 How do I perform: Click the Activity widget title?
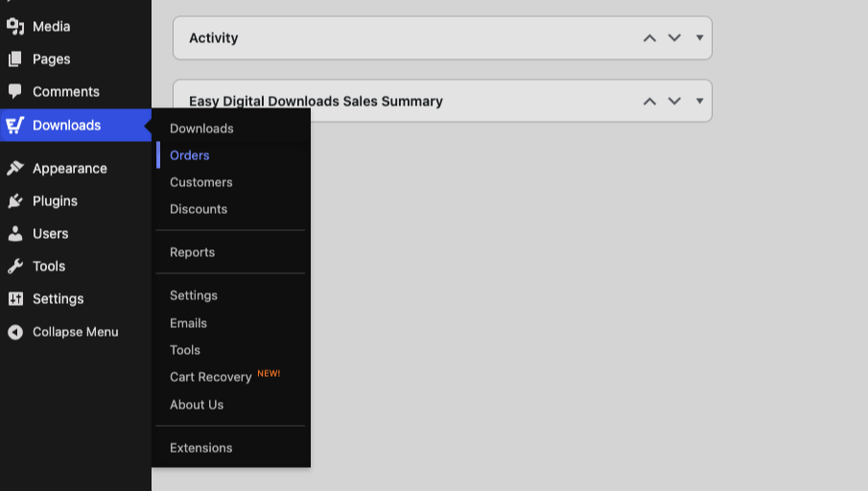(214, 37)
